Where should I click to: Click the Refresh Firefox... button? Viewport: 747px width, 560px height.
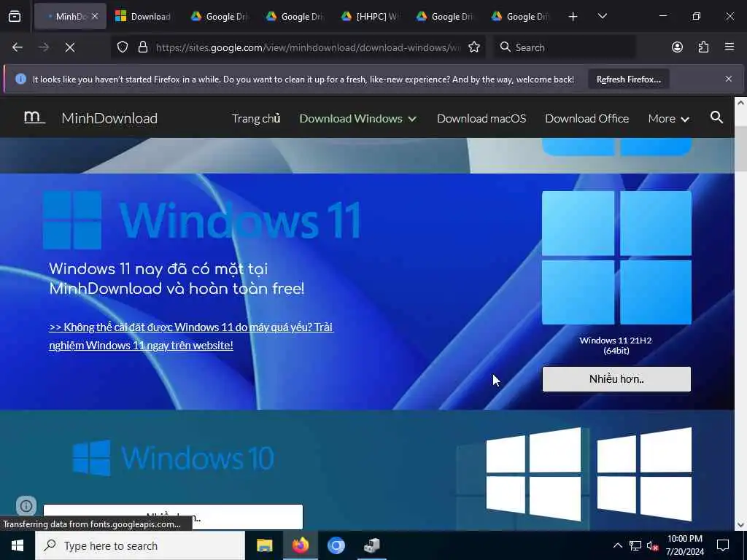(x=628, y=79)
